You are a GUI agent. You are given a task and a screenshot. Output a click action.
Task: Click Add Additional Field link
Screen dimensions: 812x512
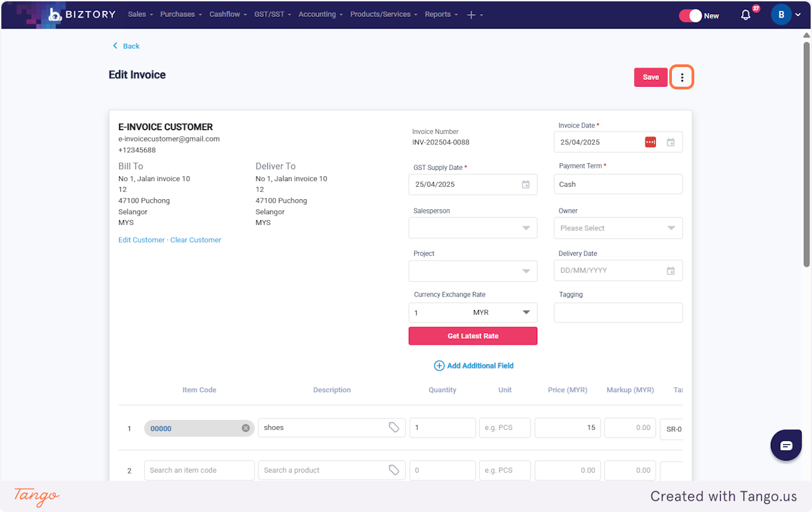pos(480,366)
